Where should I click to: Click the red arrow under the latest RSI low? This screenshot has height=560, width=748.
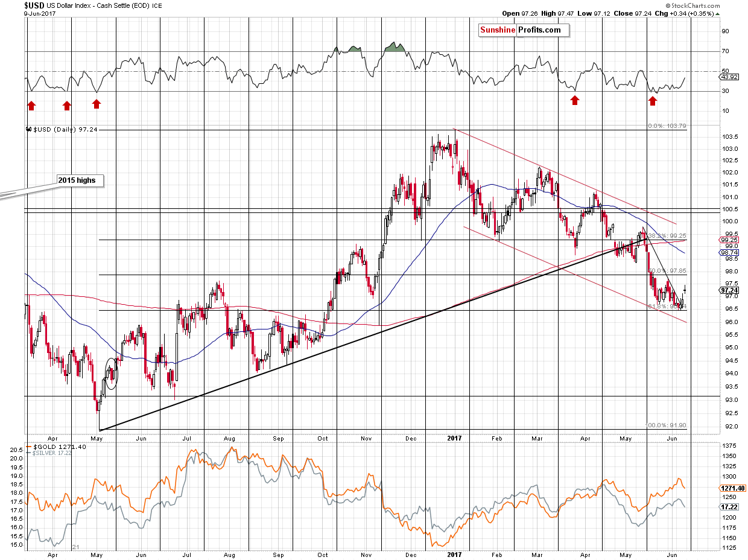click(653, 101)
